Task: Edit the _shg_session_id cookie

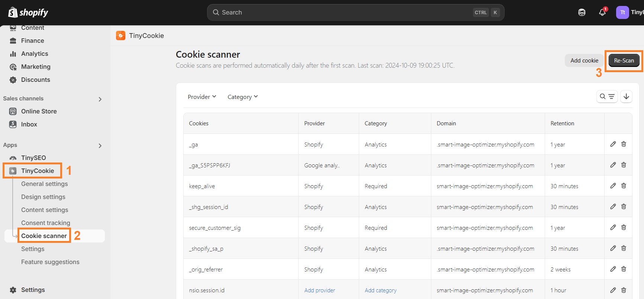Action: tap(613, 206)
